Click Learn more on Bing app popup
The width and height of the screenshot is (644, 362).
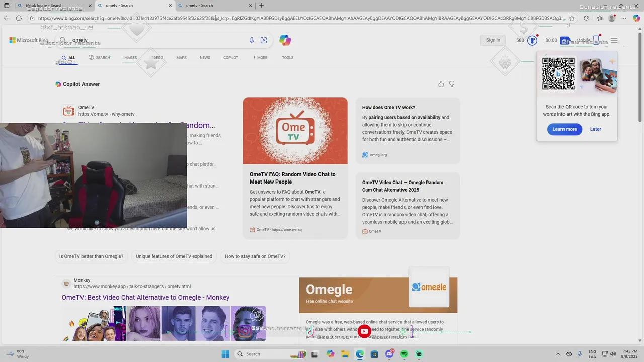click(x=565, y=129)
